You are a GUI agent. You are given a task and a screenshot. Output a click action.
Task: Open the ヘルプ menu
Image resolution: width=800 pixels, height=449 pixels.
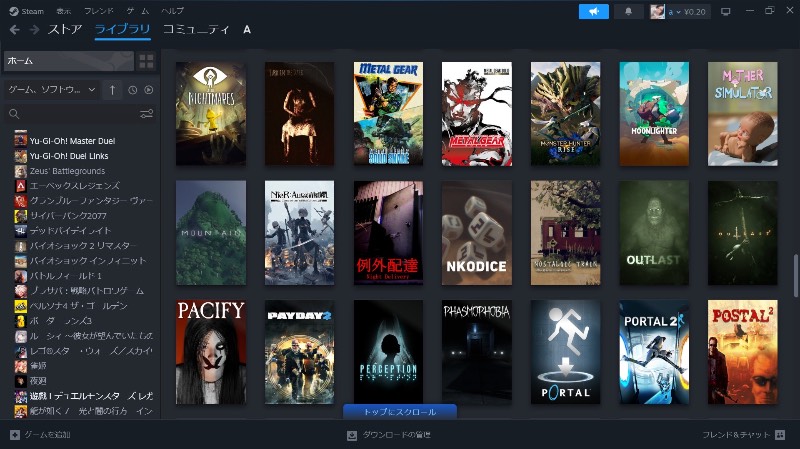[172, 11]
